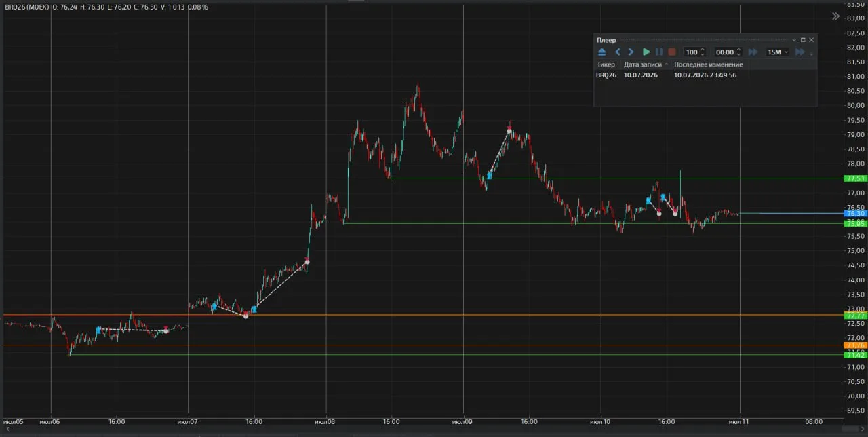Click the green 71,42 price level label

[x=856, y=355]
